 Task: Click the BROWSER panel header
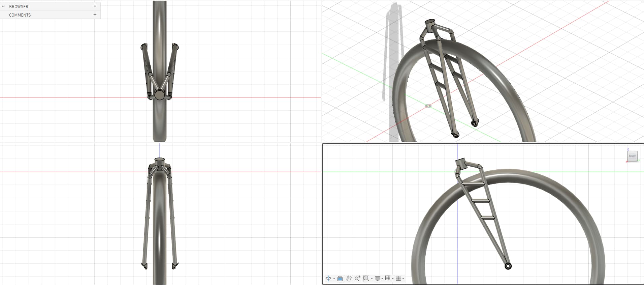[x=19, y=6]
